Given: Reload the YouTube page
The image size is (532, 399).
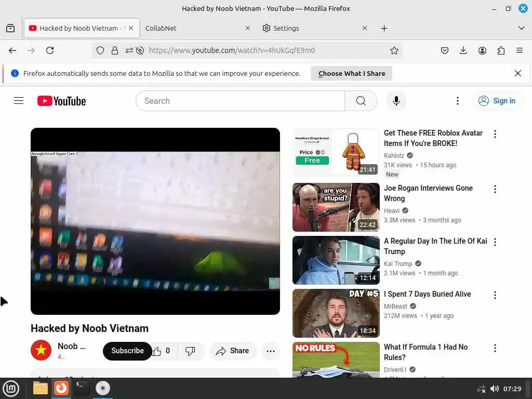Looking at the screenshot, I should click(x=50, y=50).
